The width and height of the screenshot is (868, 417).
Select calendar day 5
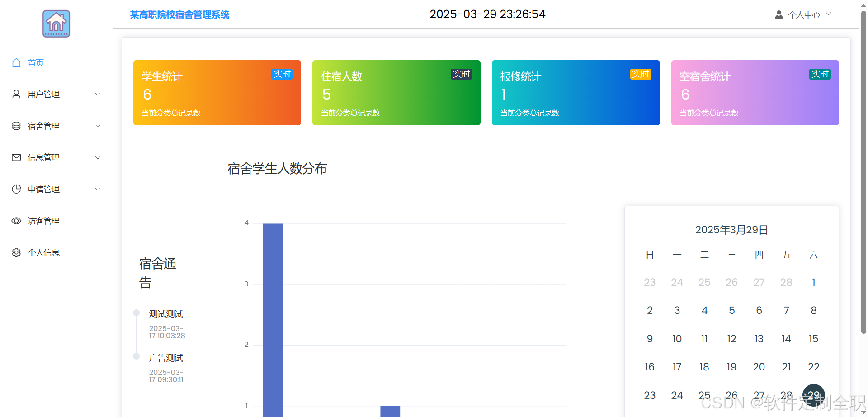pyautogui.click(x=731, y=310)
